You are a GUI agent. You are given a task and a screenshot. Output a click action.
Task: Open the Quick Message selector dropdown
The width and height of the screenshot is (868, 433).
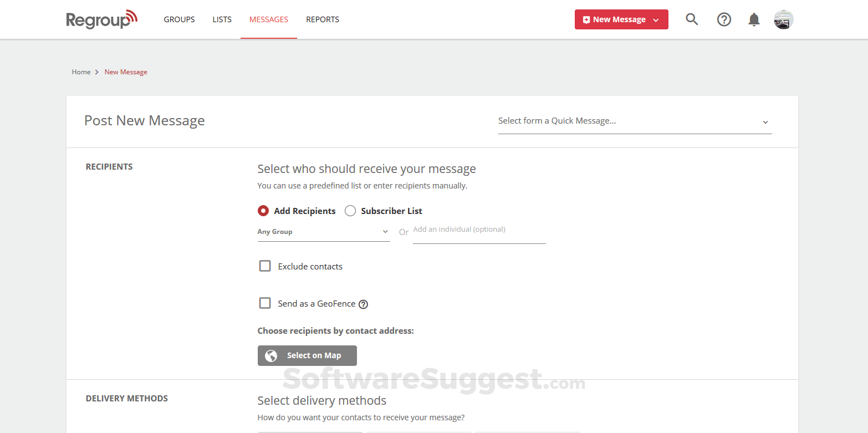[635, 121]
